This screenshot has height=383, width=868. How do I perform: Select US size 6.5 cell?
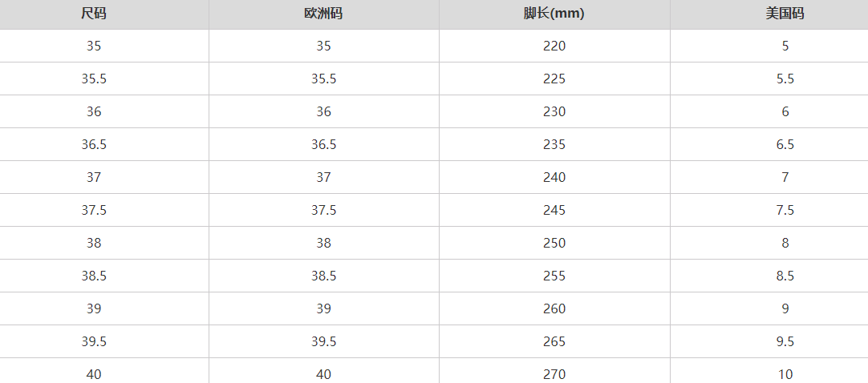coord(785,144)
